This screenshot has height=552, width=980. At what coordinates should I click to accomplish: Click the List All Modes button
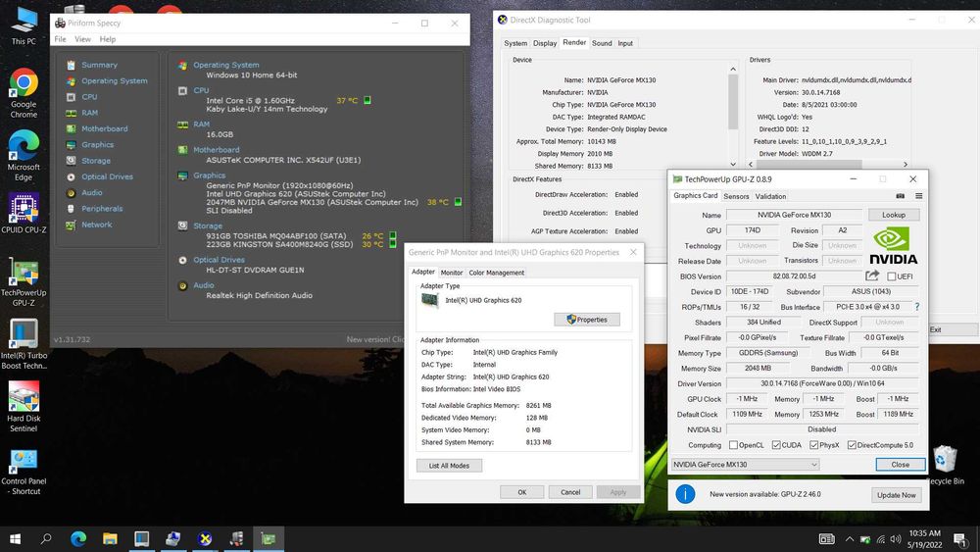449,466
